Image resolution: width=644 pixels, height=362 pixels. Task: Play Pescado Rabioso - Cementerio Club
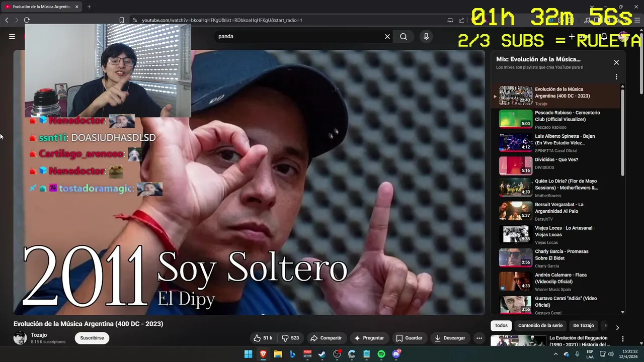(x=556, y=119)
